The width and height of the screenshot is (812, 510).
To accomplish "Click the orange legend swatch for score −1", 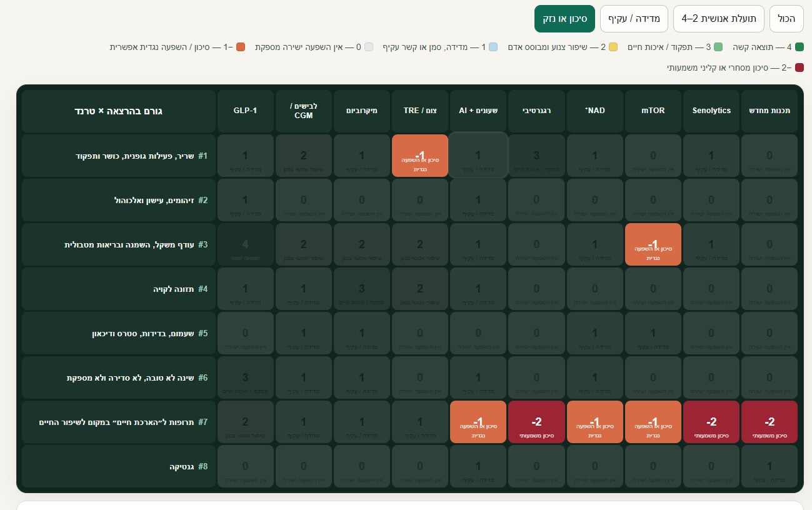I will click(x=241, y=47).
